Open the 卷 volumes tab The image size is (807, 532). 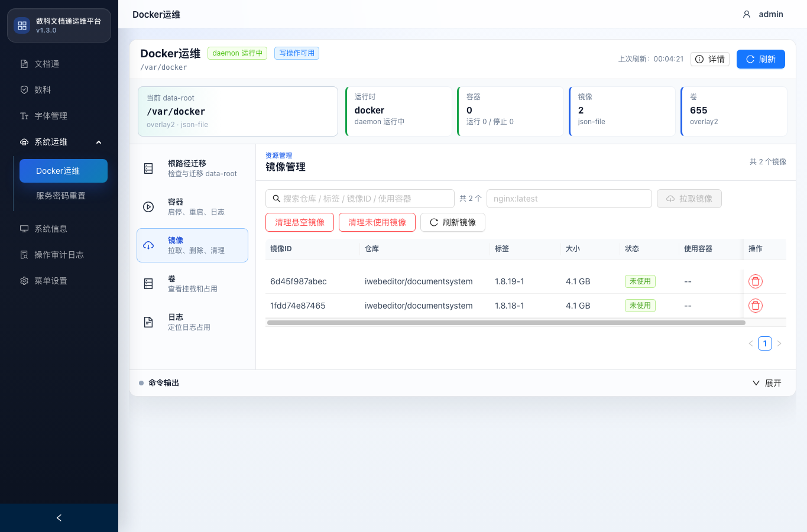(192, 284)
